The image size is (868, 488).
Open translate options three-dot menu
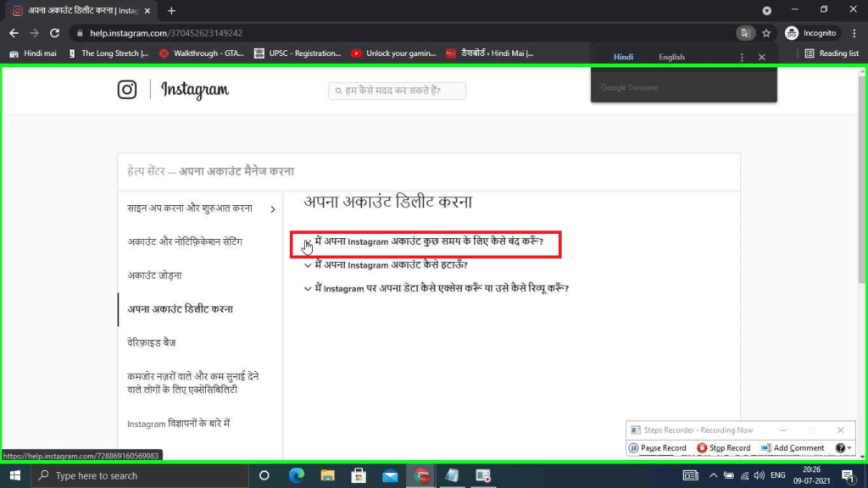[x=742, y=57]
